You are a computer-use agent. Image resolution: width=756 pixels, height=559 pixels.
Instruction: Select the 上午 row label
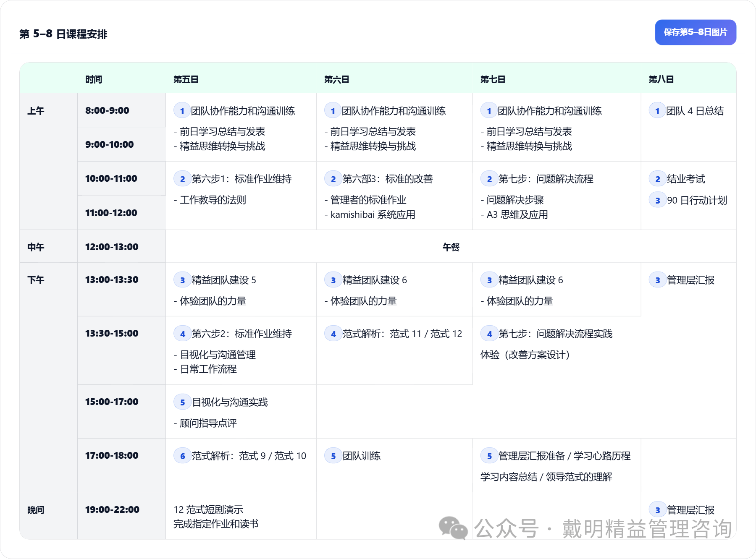point(36,111)
